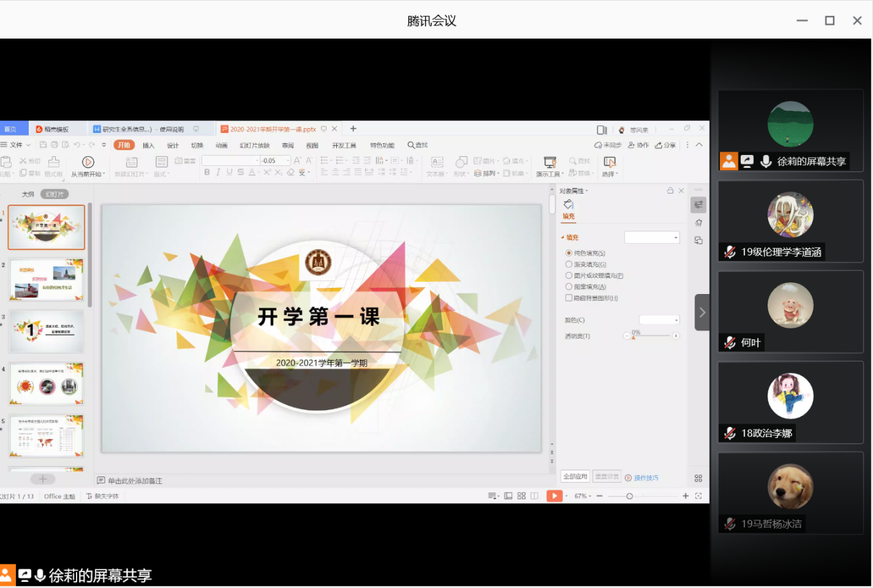Click the 透明度 transparency slider

pos(652,336)
